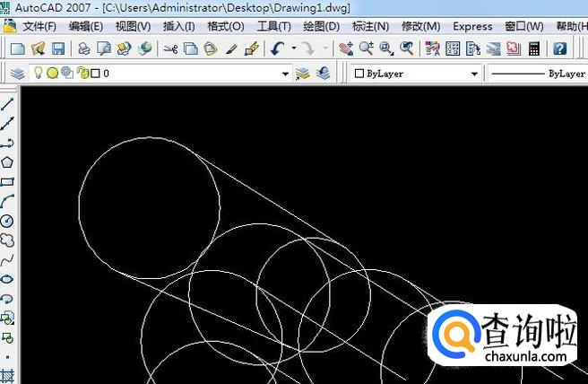
Task: Click the Make Block tool
Action: click(7, 338)
